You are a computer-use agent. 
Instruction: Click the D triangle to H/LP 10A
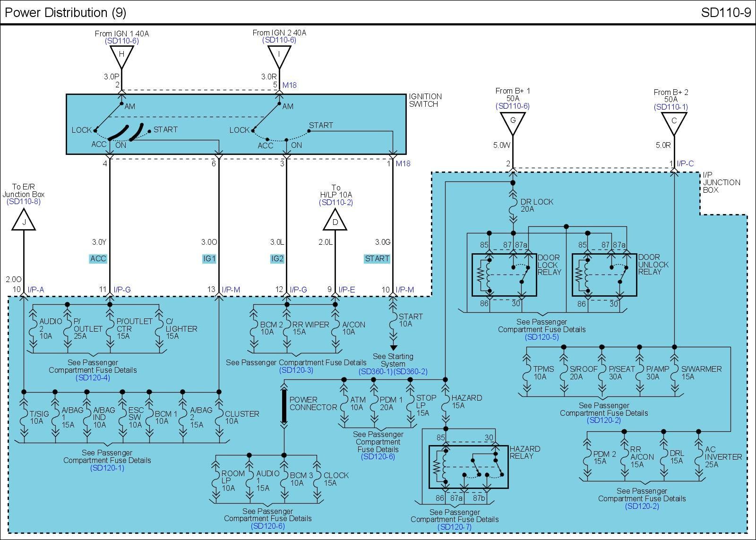click(335, 221)
